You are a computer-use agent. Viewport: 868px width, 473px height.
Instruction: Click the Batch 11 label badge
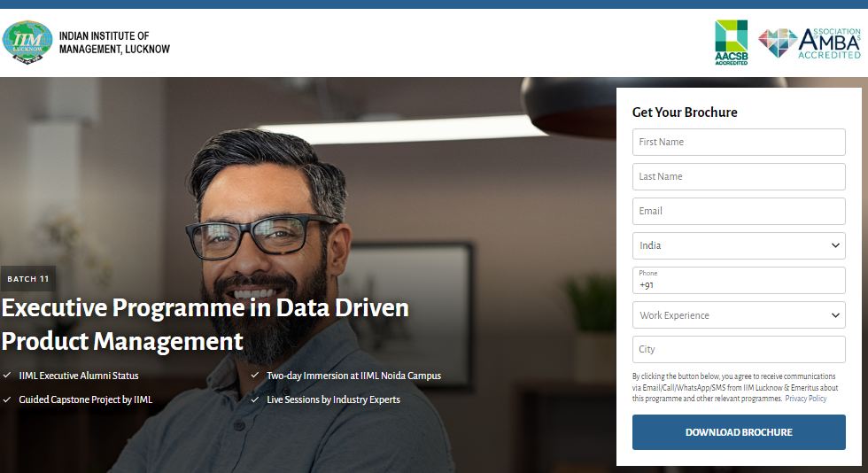(28, 279)
